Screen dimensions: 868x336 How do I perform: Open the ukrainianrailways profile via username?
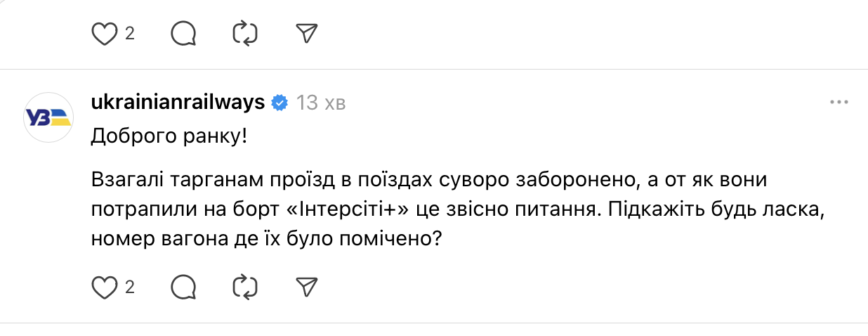(178, 103)
